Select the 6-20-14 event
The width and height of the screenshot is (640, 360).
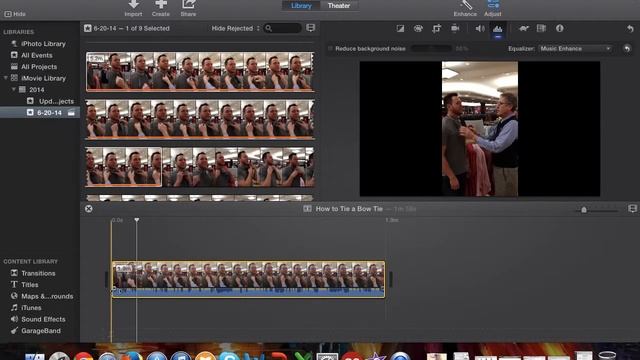pos(40,113)
